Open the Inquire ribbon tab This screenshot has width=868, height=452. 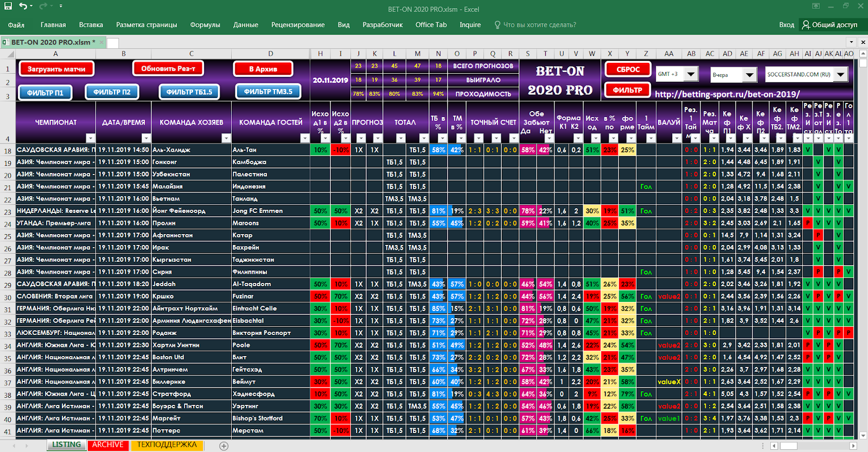(x=470, y=25)
